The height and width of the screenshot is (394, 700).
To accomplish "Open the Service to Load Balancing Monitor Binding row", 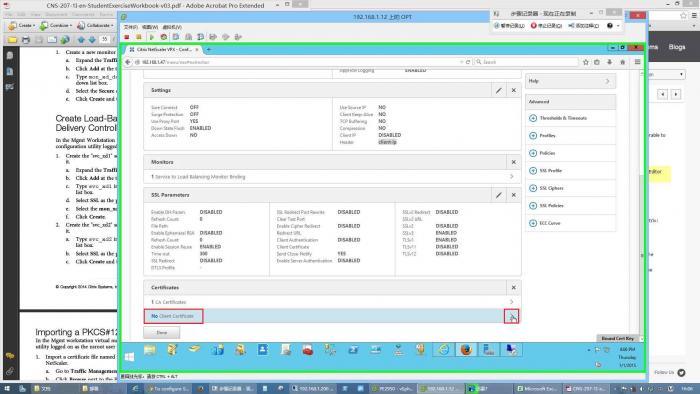I will pyautogui.click(x=332, y=177).
